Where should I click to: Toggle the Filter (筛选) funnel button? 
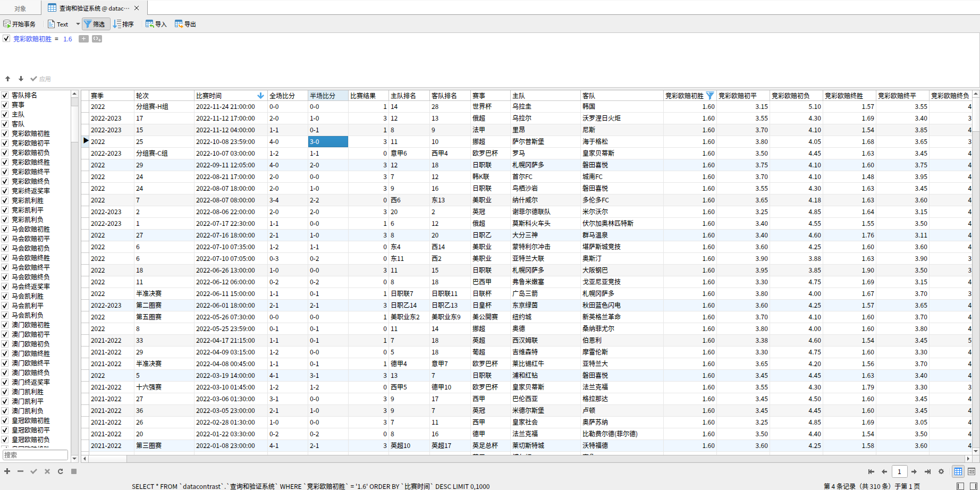click(x=95, y=24)
